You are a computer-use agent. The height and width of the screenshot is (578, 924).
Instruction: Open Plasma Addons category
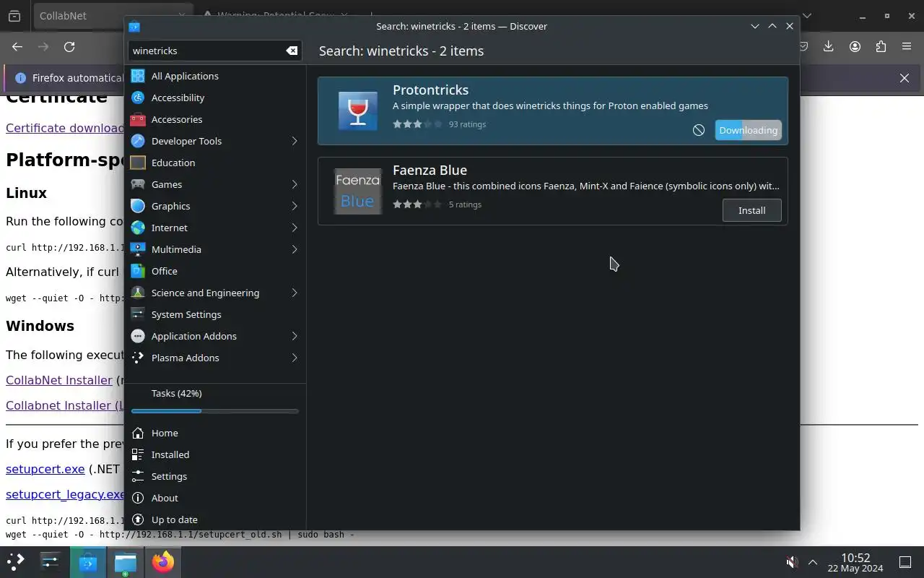pos(215,358)
